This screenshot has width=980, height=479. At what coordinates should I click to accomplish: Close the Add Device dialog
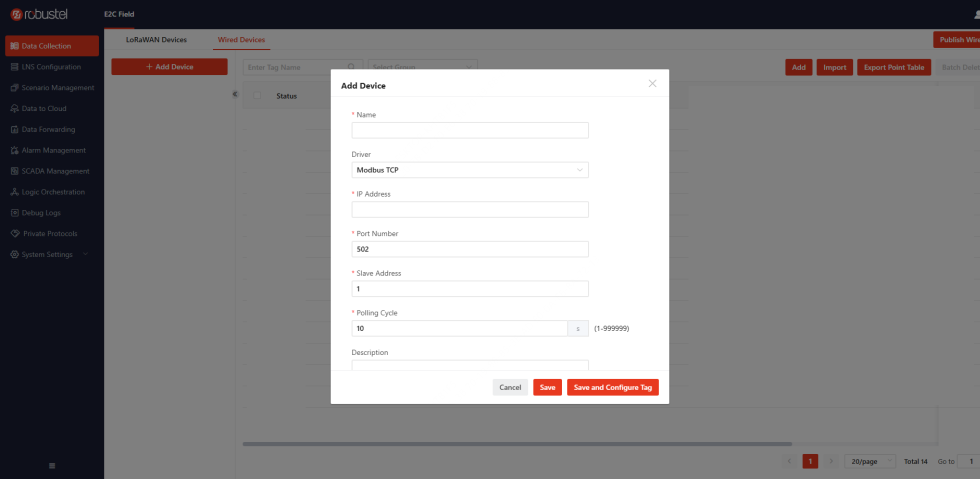click(x=652, y=84)
